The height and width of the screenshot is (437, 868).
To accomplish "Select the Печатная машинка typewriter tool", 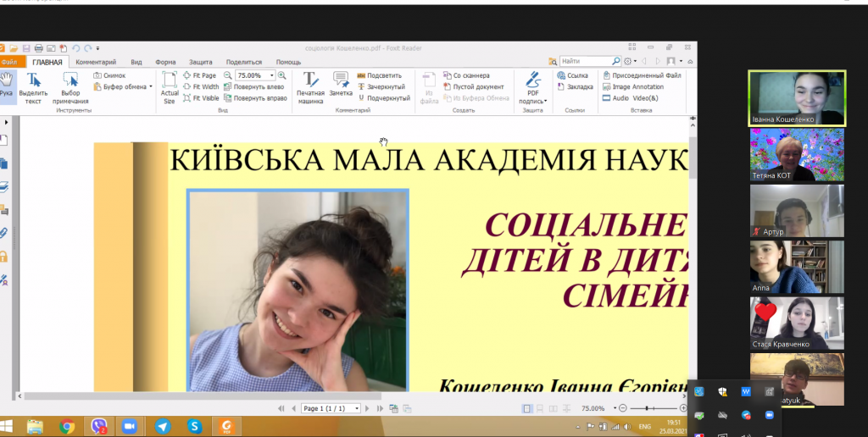I will pyautogui.click(x=310, y=88).
